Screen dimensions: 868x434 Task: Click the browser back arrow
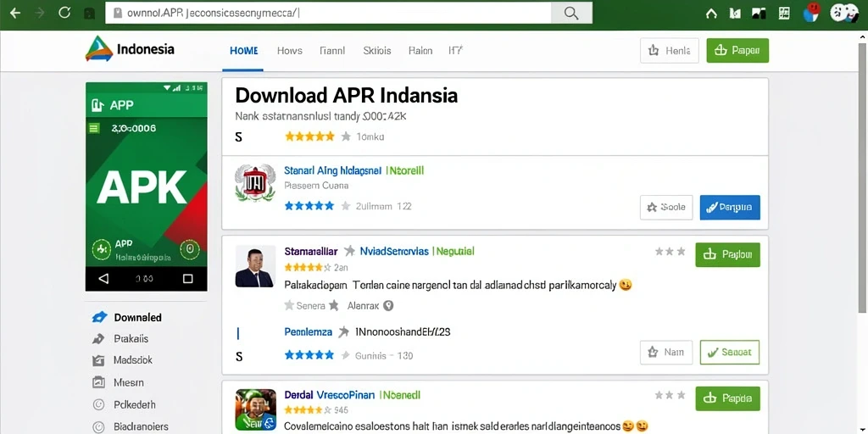tap(15, 13)
